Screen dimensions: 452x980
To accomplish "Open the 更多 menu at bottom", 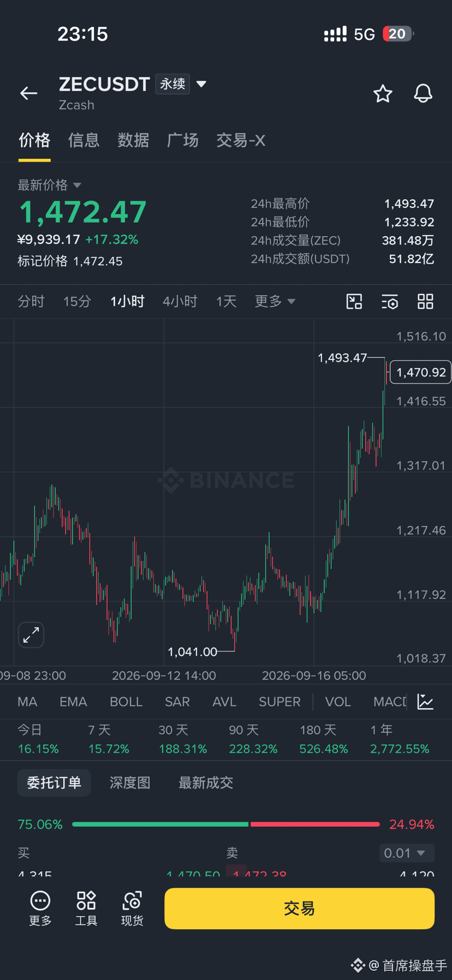I will [40, 909].
